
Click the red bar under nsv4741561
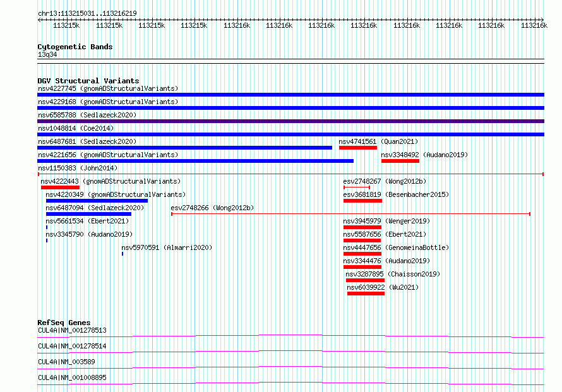357,148
